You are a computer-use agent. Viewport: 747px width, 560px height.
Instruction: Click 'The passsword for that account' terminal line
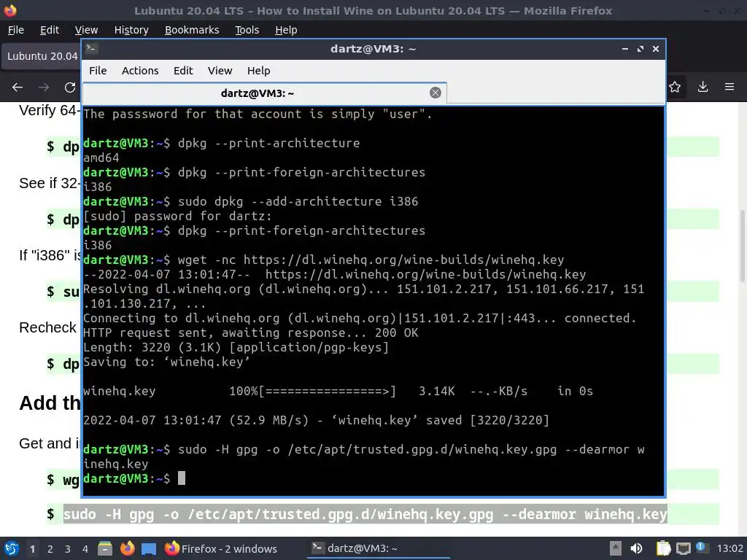tap(258, 114)
